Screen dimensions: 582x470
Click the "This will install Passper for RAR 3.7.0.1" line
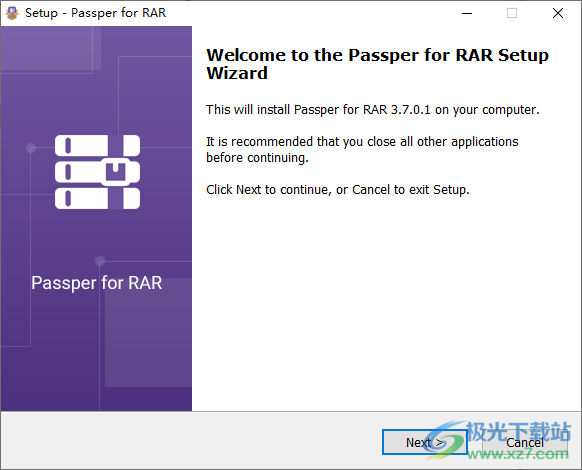click(373, 110)
